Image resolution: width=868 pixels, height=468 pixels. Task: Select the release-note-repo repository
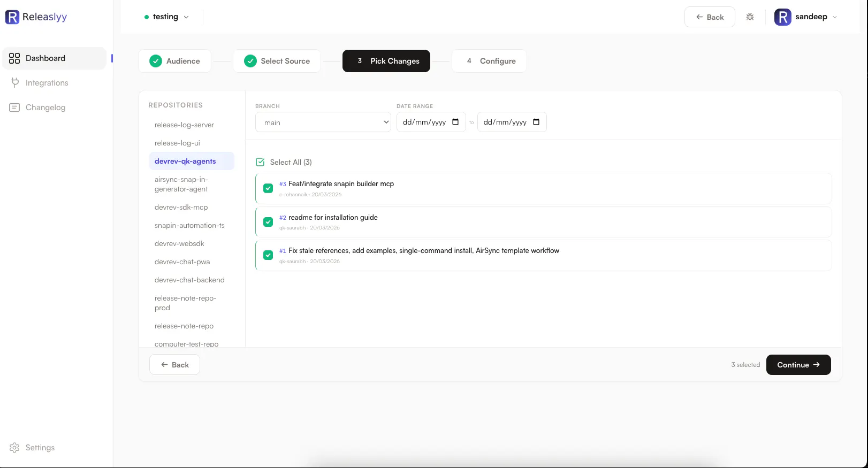(192, 326)
